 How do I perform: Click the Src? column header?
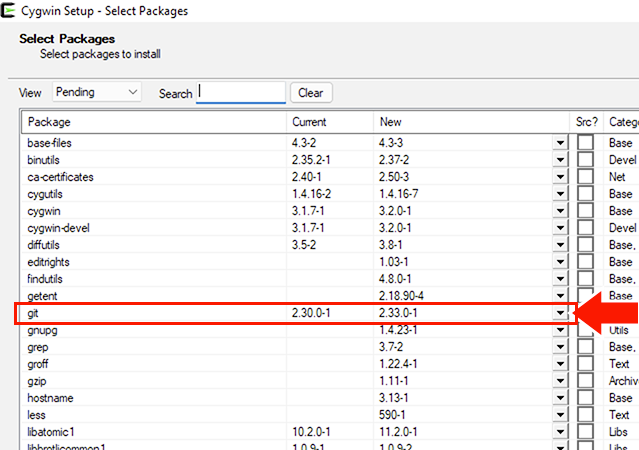(586, 122)
